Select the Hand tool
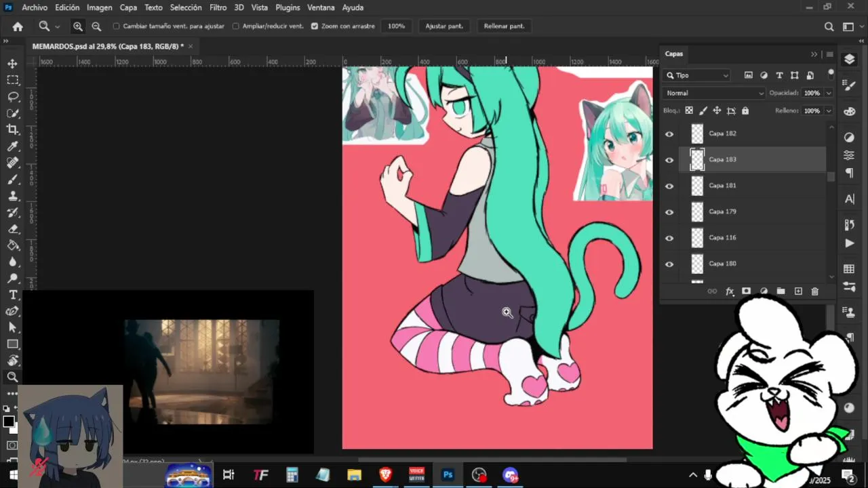 (x=13, y=361)
